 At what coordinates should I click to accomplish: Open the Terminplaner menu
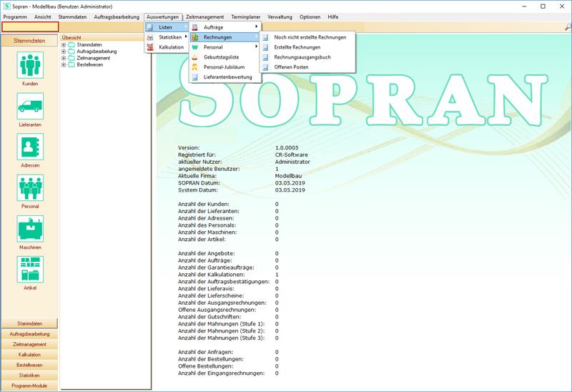point(245,16)
